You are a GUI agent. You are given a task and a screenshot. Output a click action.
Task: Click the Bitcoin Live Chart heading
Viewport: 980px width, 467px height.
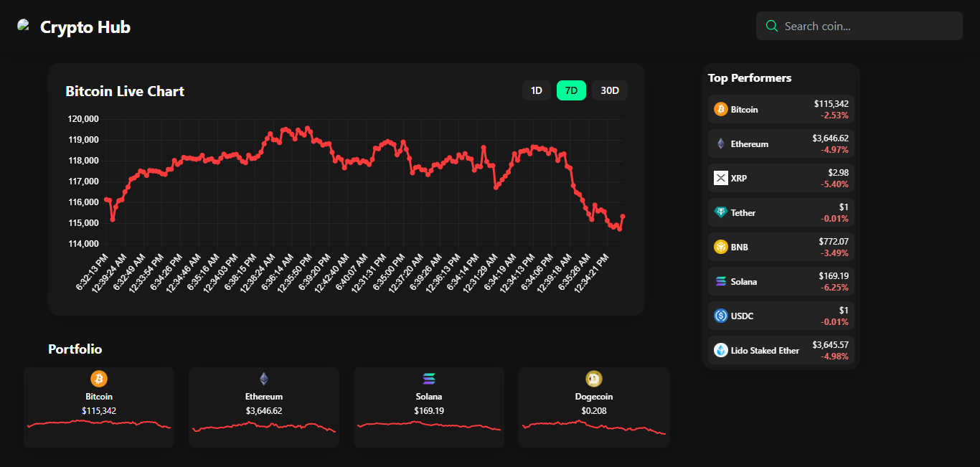tap(125, 91)
